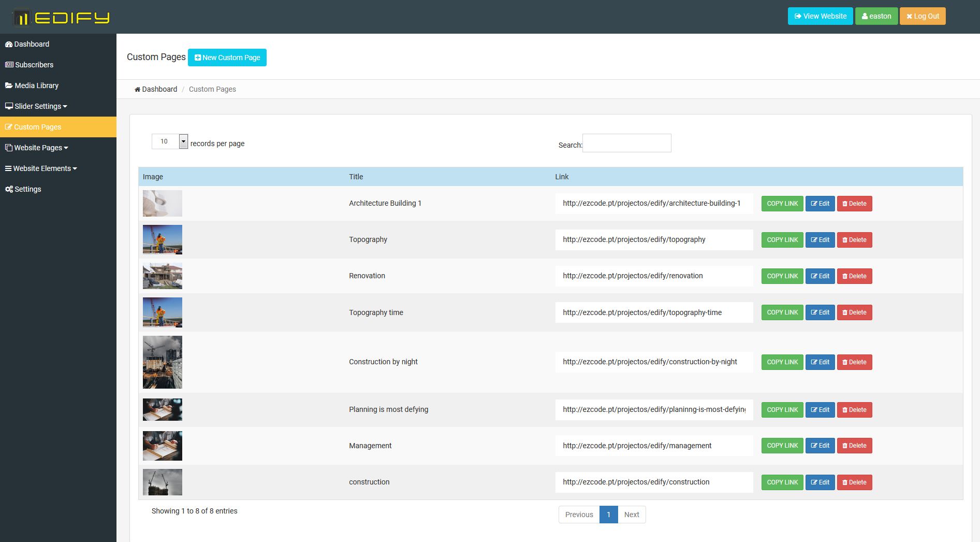Click the Dashboard breadcrumb home icon
Viewport: 980px width, 542px height.
click(137, 90)
